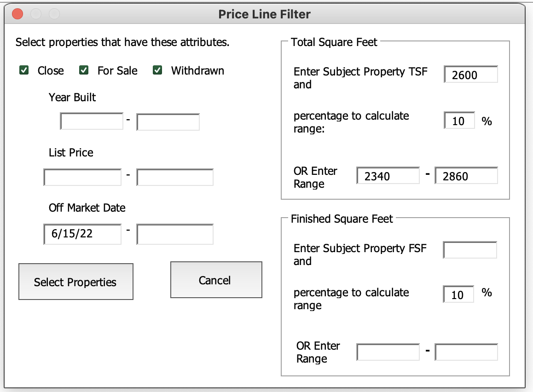This screenshot has height=392, width=533.
Task: Toggle the For Sale checkbox
Action: pyautogui.click(x=84, y=70)
